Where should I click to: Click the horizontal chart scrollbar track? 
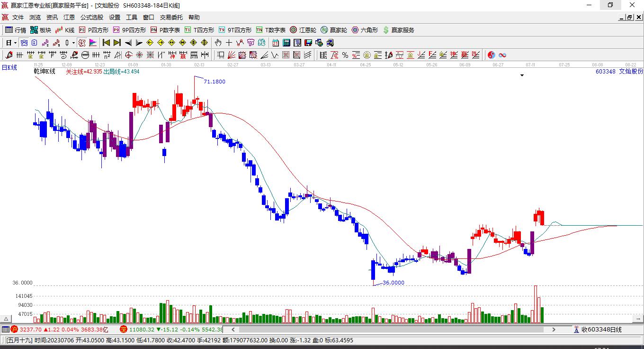coord(393,329)
